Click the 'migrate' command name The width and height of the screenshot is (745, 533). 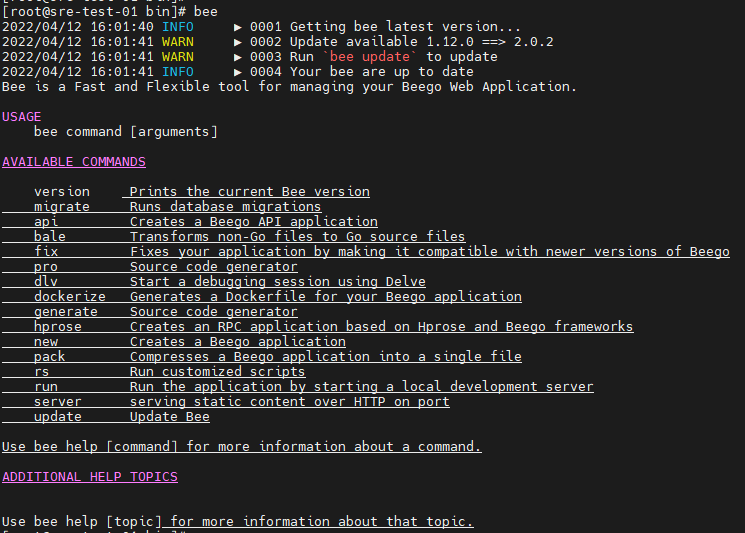(62, 207)
